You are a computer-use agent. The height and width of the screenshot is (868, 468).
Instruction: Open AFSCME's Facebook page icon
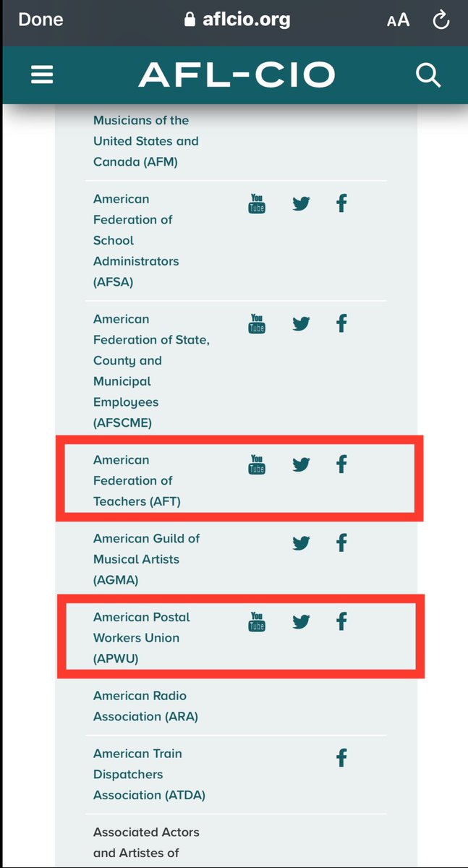click(x=341, y=323)
